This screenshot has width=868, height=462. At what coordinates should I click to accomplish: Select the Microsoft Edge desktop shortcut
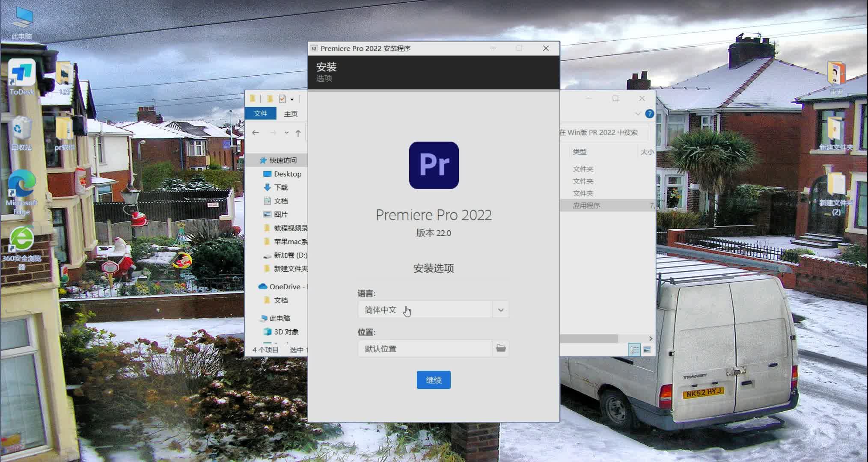[x=21, y=192]
